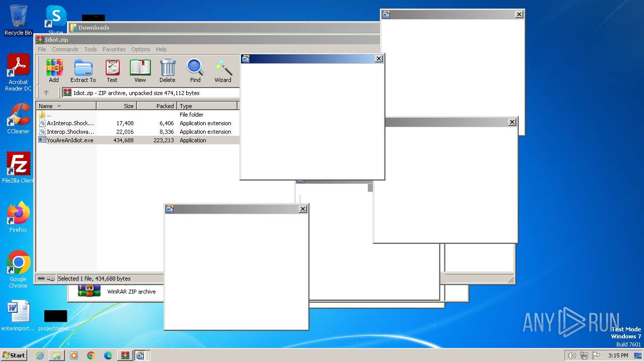Open Chrome from the taskbar
This screenshot has height=362, width=644.
click(91, 355)
